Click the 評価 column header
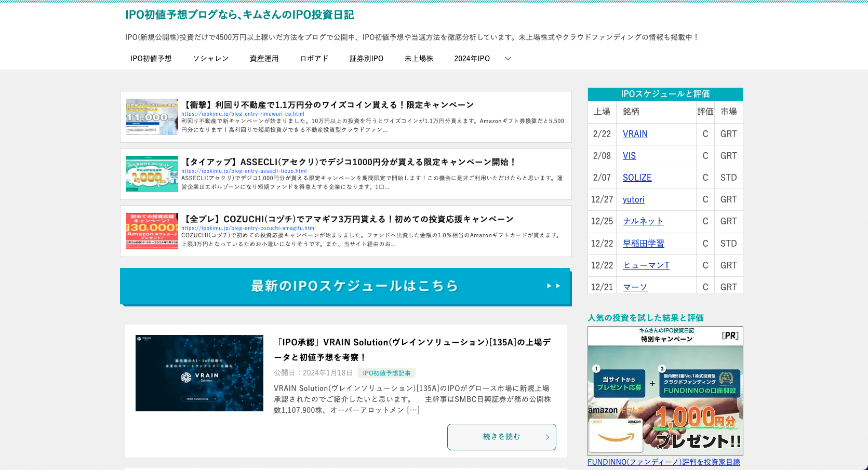 point(705,112)
